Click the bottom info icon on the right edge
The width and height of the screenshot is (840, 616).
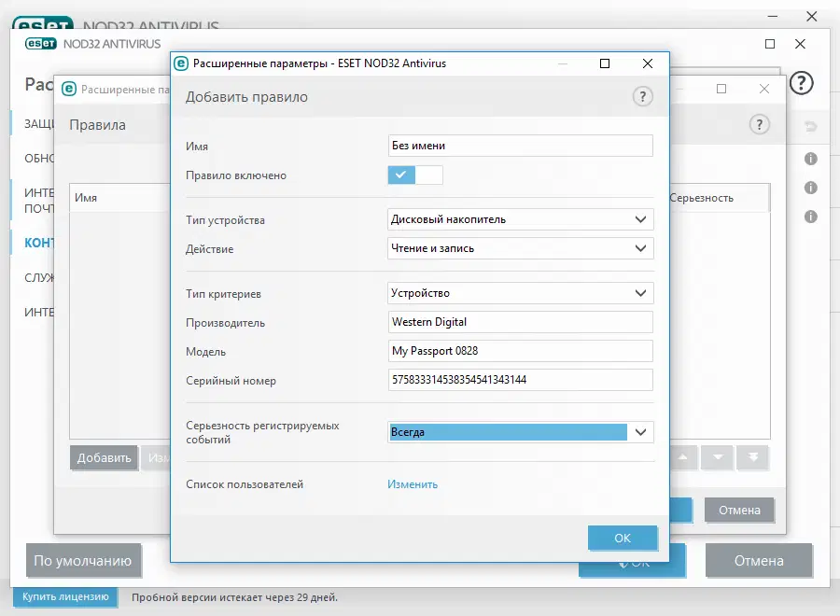coord(809,217)
